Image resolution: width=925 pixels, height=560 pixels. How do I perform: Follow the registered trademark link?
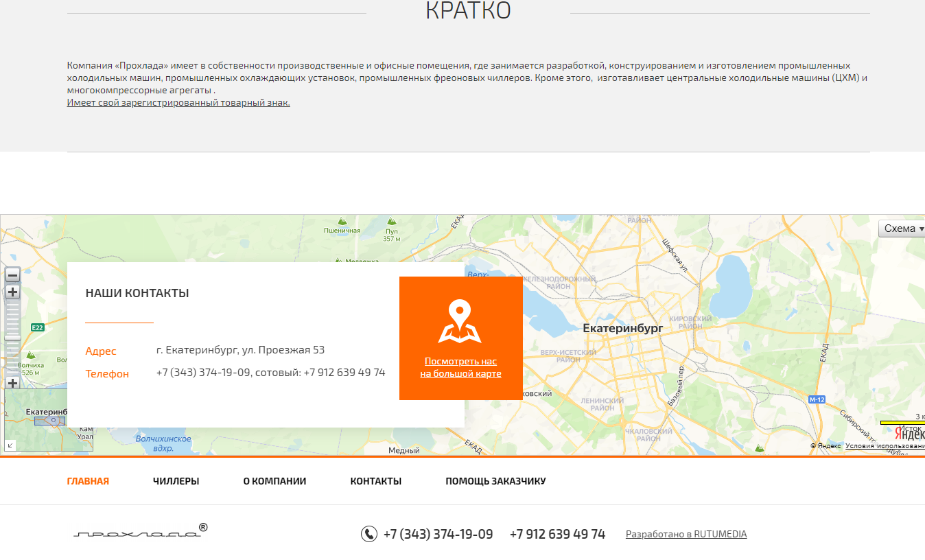(178, 102)
